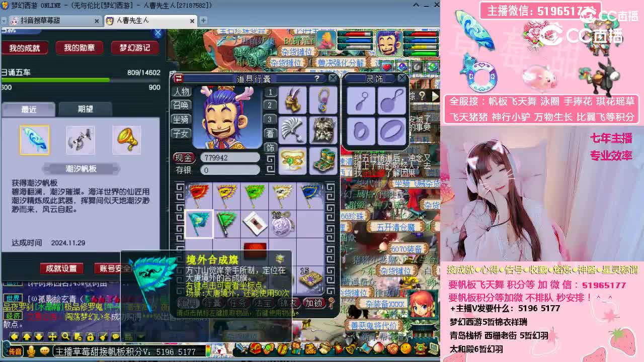Image resolution: width=644 pixels, height=362 pixels.
Task: Click the equipped green boots slot
Action: [x=323, y=160]
